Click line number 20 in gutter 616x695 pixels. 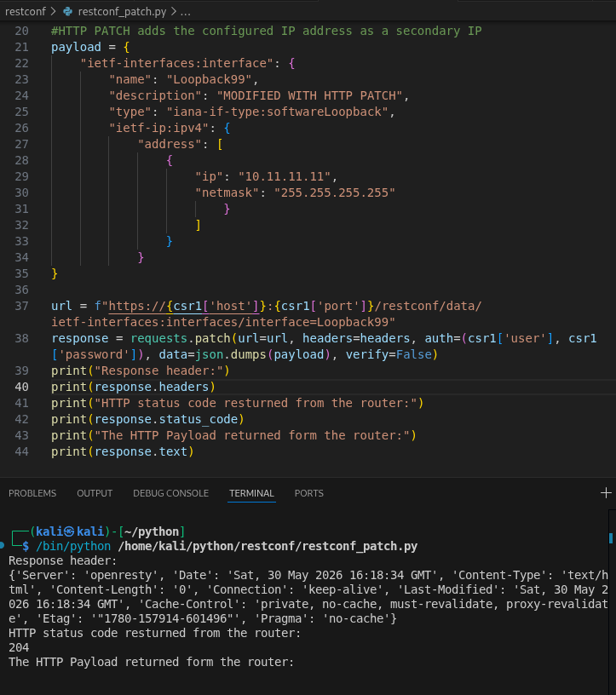coord(21,31)
